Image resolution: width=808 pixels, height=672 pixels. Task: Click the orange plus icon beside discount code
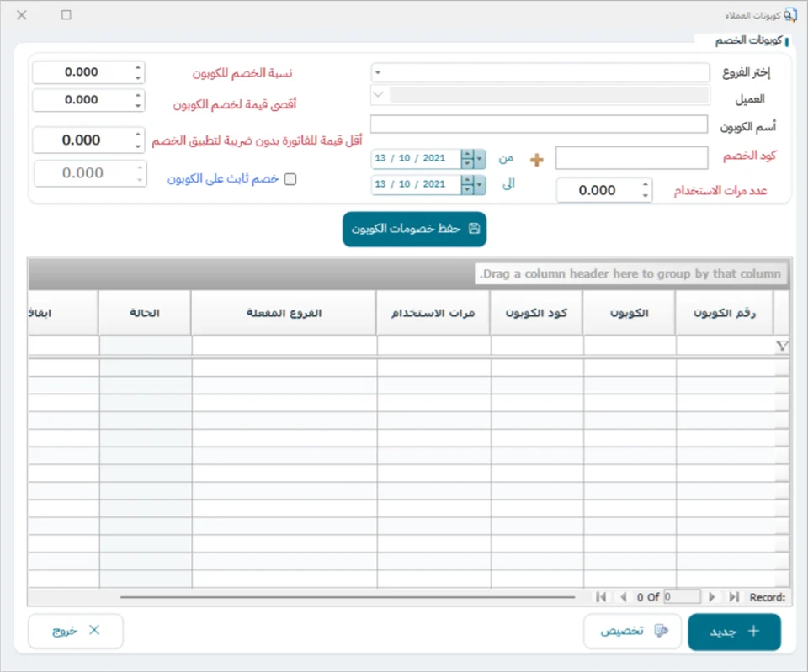pos(536,160)
